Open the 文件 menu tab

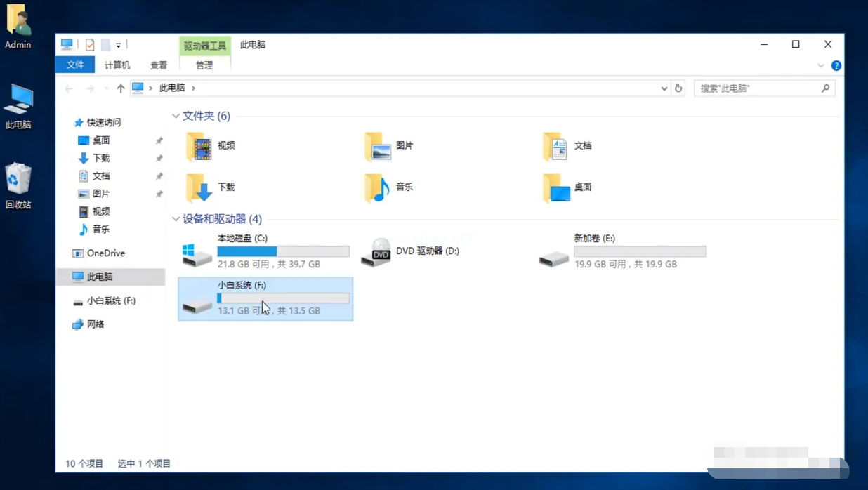pos(75,65)
